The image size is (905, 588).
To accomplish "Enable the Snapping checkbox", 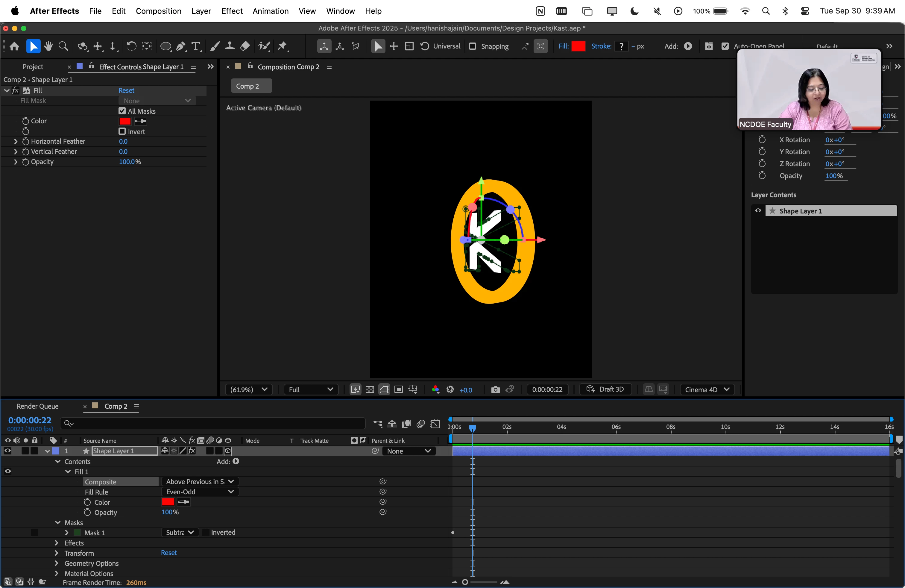I will tap(473, 46).
